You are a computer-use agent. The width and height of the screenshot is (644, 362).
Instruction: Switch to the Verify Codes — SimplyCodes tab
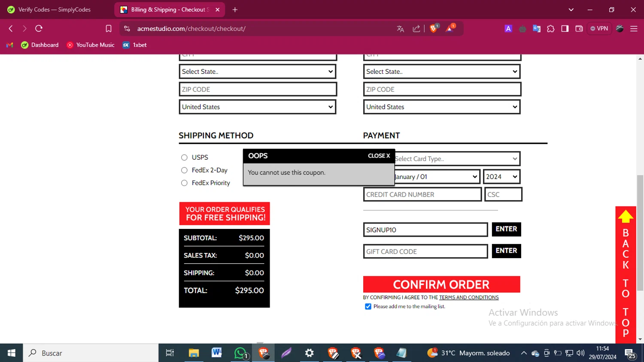click(x=55, y=9)
